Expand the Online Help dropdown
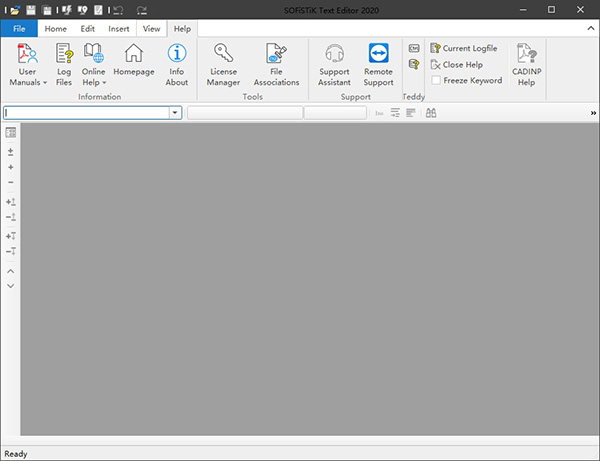 pyautogui.click(x=94, y=83)
